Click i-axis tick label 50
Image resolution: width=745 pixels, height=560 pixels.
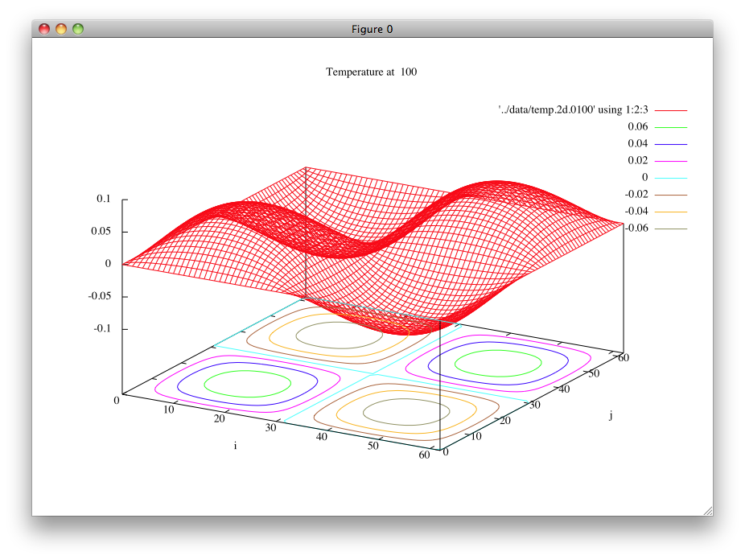373,446
